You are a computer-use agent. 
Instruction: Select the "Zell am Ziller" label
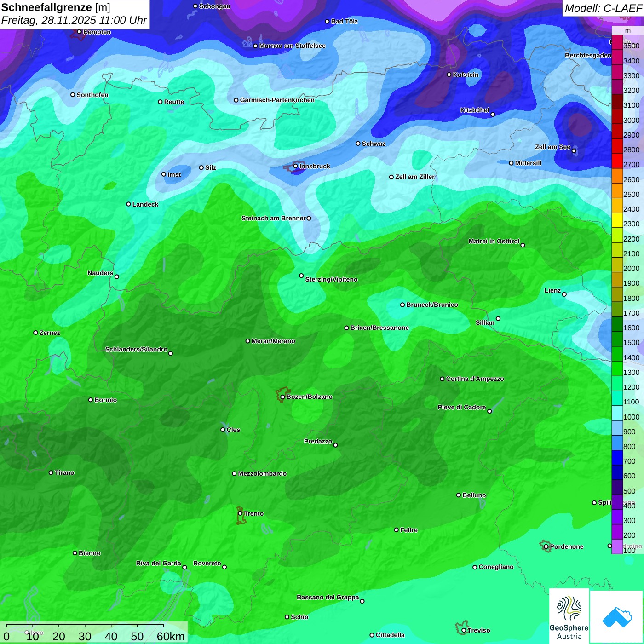pos(415,177)
